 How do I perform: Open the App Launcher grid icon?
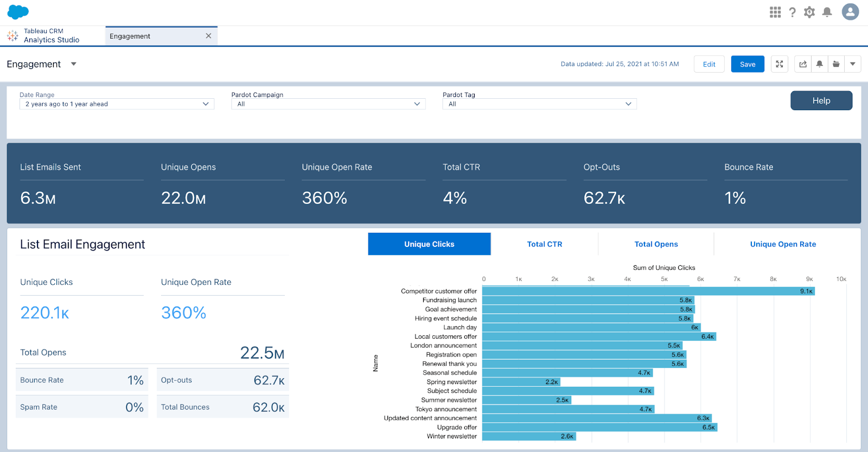pyautogui.click(x=775, y=12)
